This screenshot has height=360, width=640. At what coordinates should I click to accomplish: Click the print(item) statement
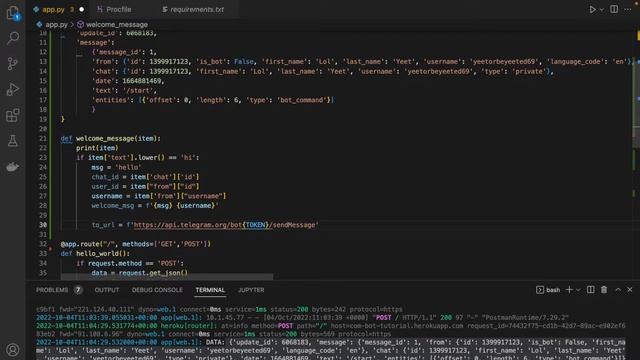click(97, 148)
